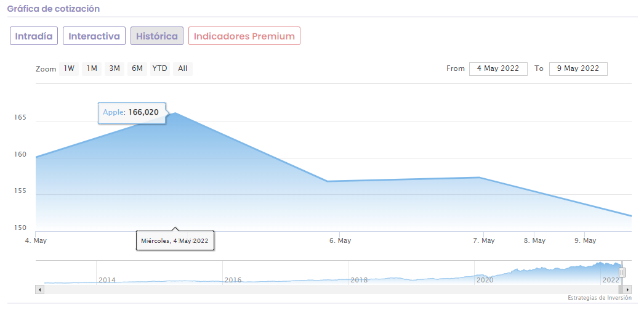The height and width of the screenshot is (312, 644).
Task: Show All historical data
Action: pos(183,68)
